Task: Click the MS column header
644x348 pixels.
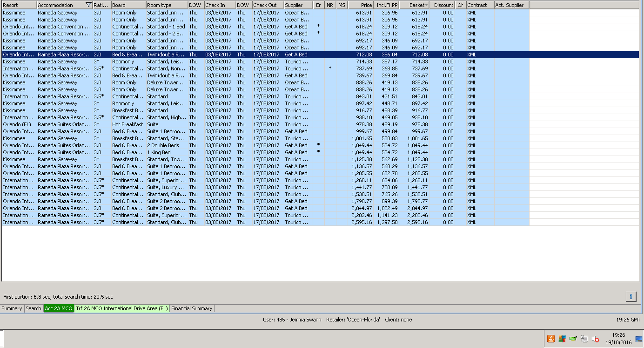Action: point(342,5)
